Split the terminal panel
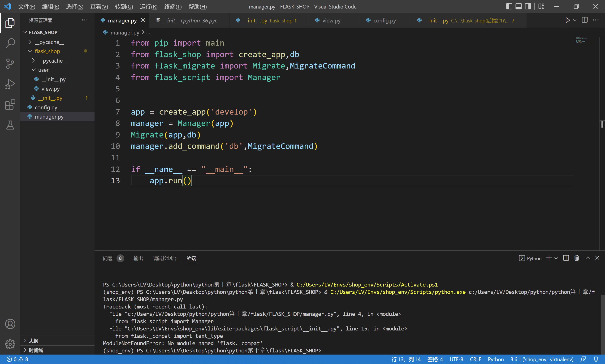605x364 pixels. click(x=566, y=258)
